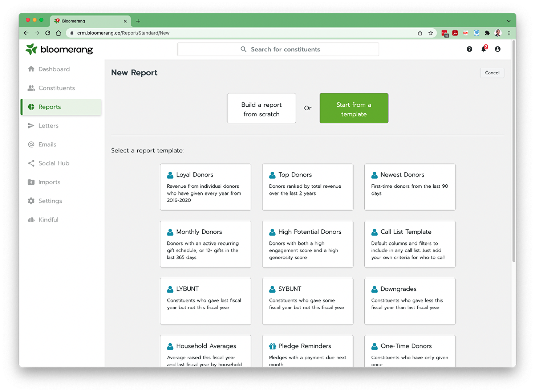535x392 pixels.
Task: Open the Emails section
Action: pyautogui.click(x=47, y=144)
